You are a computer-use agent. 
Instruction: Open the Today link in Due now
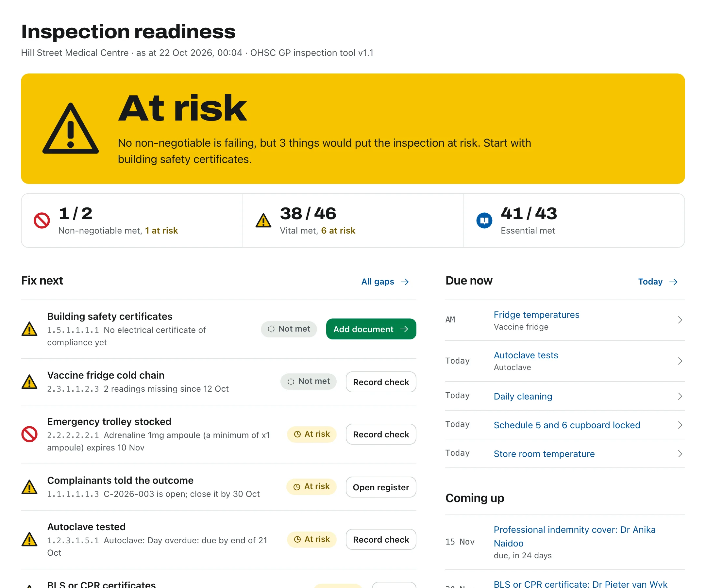click(x=658, y=282)
